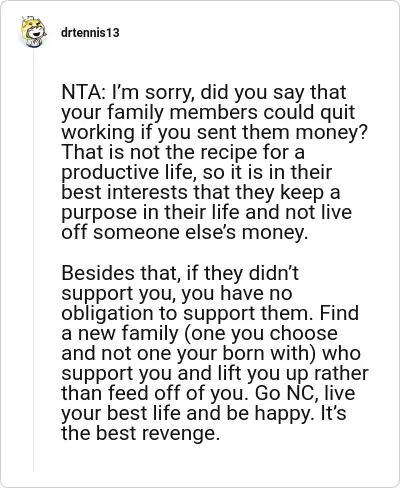Click the line 'best interests that they keep a'

(201, 192)
